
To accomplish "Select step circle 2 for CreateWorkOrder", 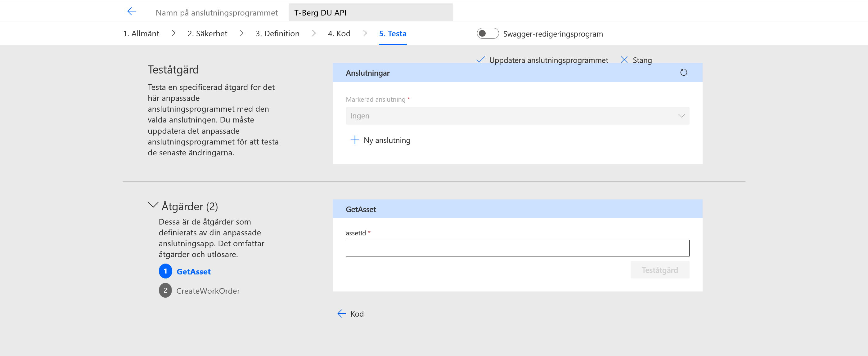I will pyautogui.click(x=165, y=290).
